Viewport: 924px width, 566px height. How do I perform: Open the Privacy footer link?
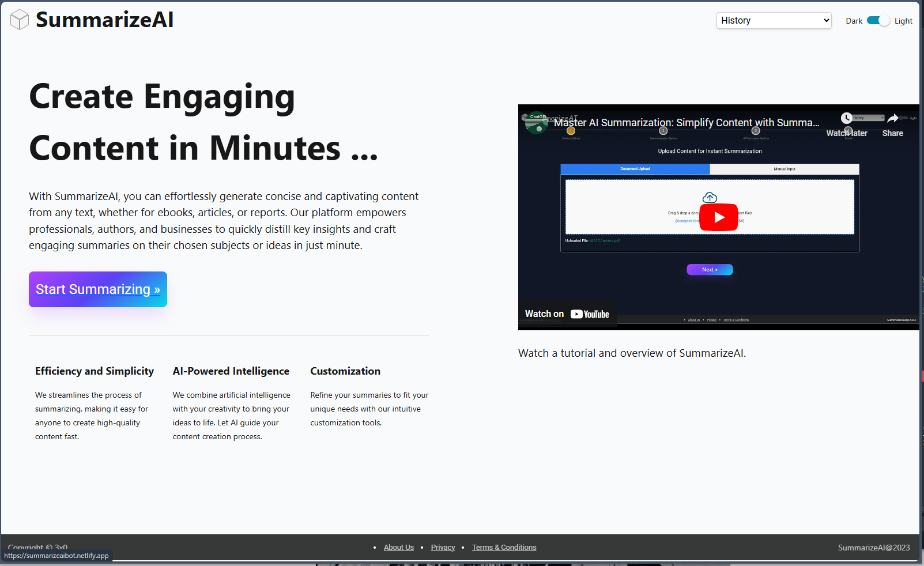tap(443, 548)
